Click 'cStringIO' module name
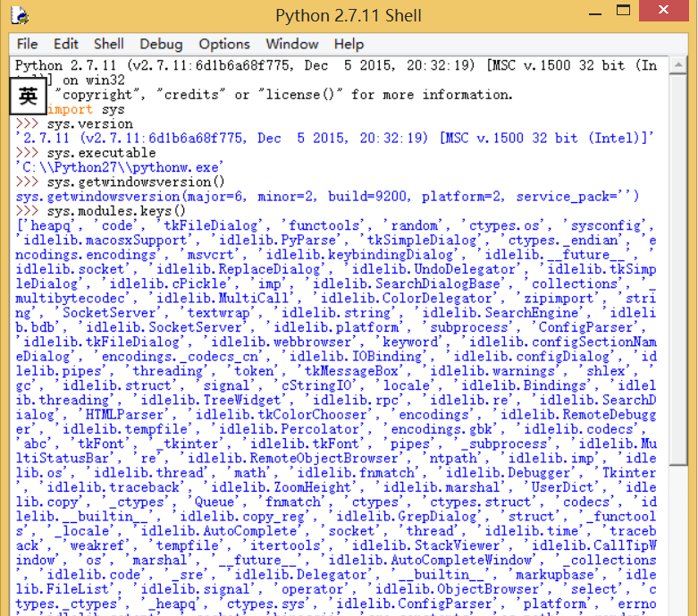The height and width of the screenshot is (616, 698). click(316, 385)
